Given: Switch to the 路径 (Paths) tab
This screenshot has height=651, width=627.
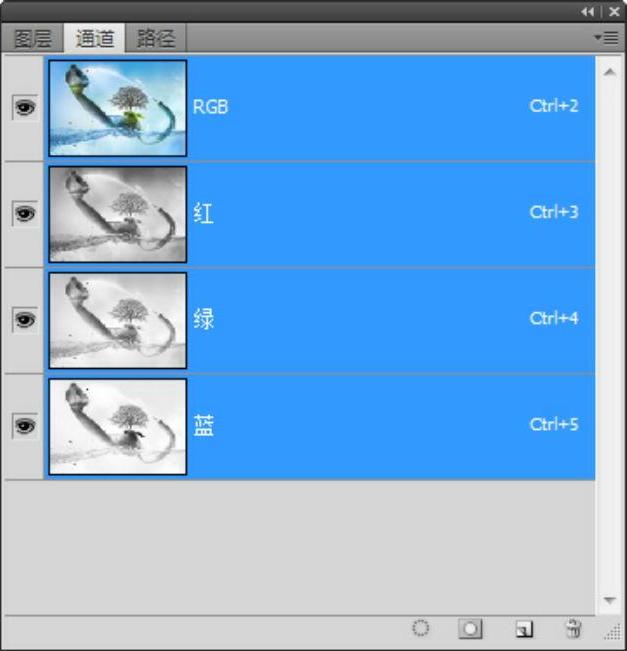Looking at the screenshot, I should [156, 39].
